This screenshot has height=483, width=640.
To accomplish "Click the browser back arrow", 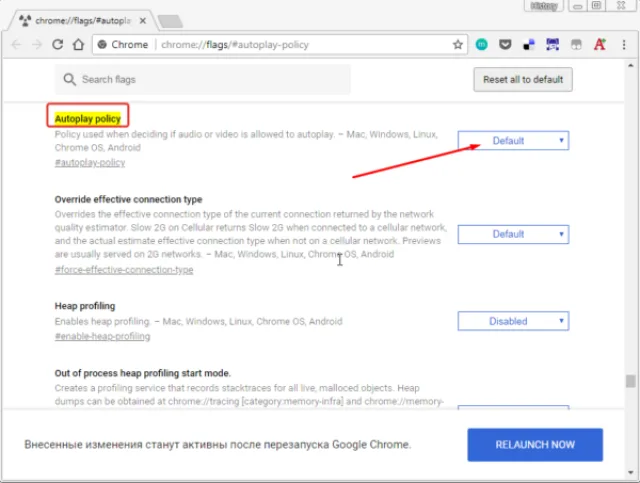I will coord(16,45).
